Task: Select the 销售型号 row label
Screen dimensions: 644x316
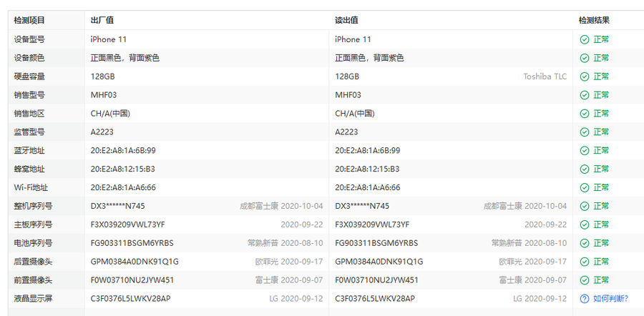Action: [x=29, y=95]
